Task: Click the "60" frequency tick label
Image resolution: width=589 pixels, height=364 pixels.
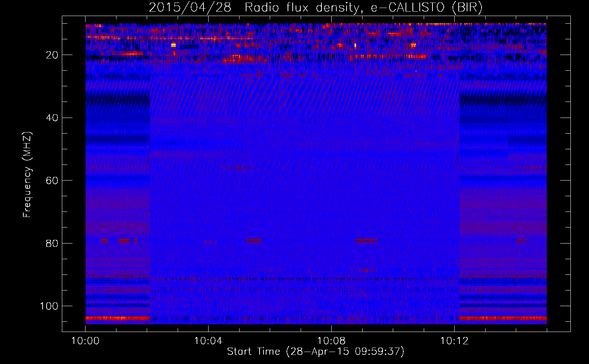Action: click(52, 181)
